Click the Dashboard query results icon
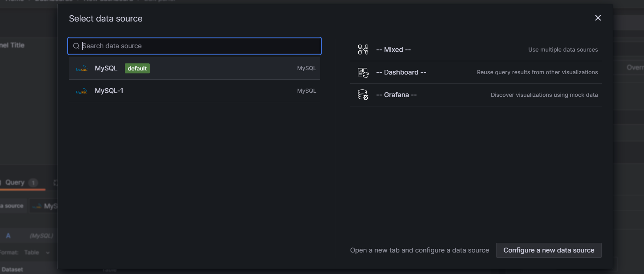 tap(363, 72)
